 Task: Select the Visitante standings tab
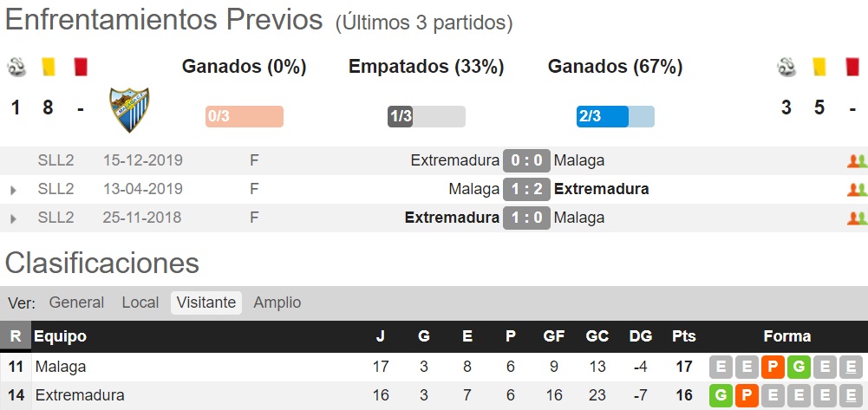[206, 303]
